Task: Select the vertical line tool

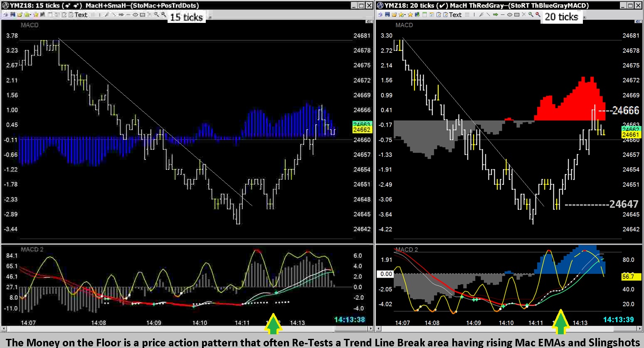Action: pos(474,16)
